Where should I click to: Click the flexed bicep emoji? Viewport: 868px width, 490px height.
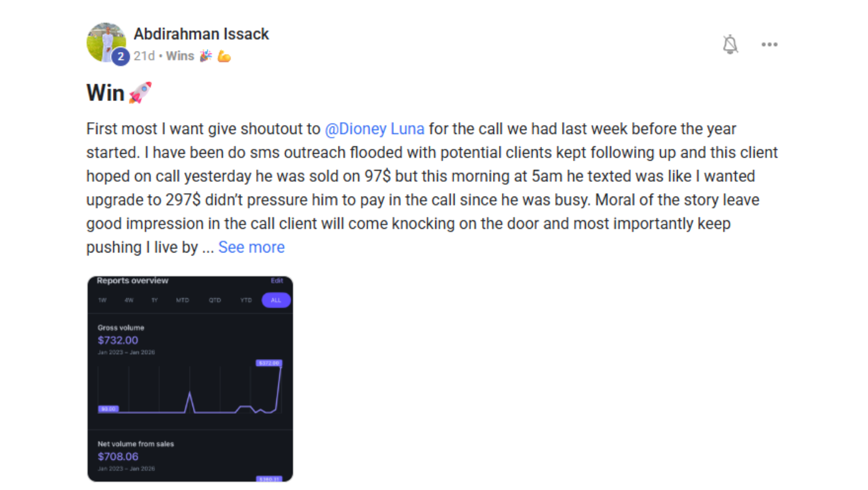tap(224, 56)
